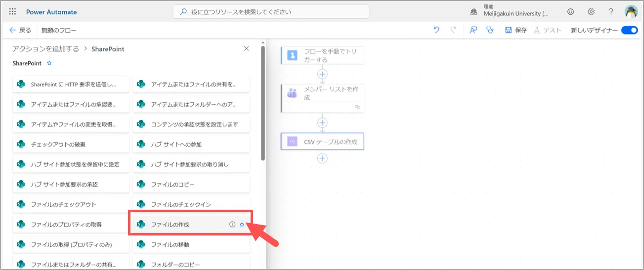Screen dimensions: 644x270
Task: Go back with the 戻る button
Action: tap(20, 30)
